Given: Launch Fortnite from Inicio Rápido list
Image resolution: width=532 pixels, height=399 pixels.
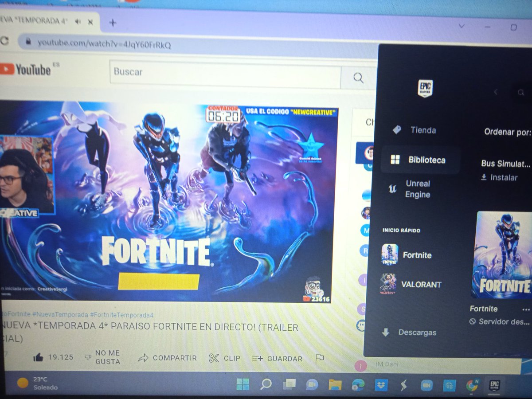Looking at the screenshot, I should 407,255.
